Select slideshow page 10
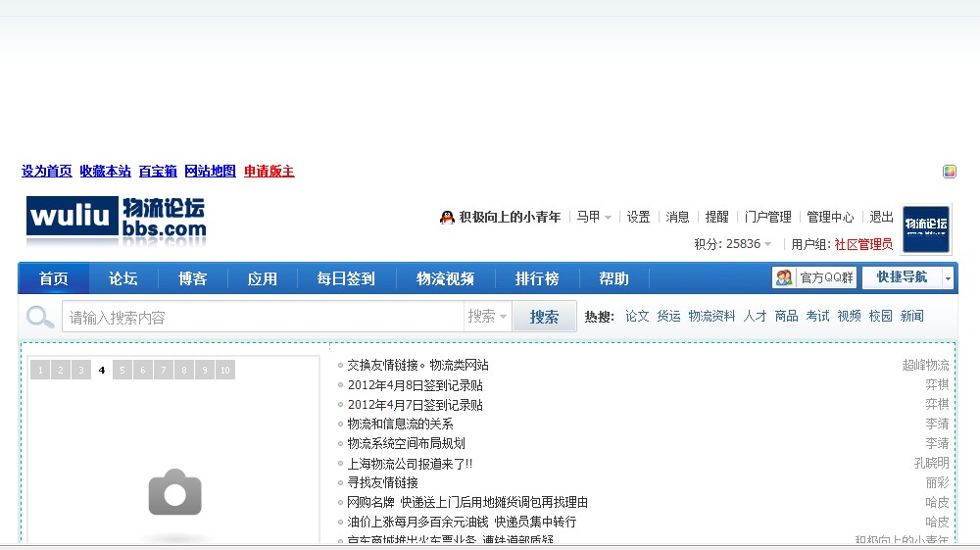Viewport: 980px width, 550px height. click(x=225, y=370)
